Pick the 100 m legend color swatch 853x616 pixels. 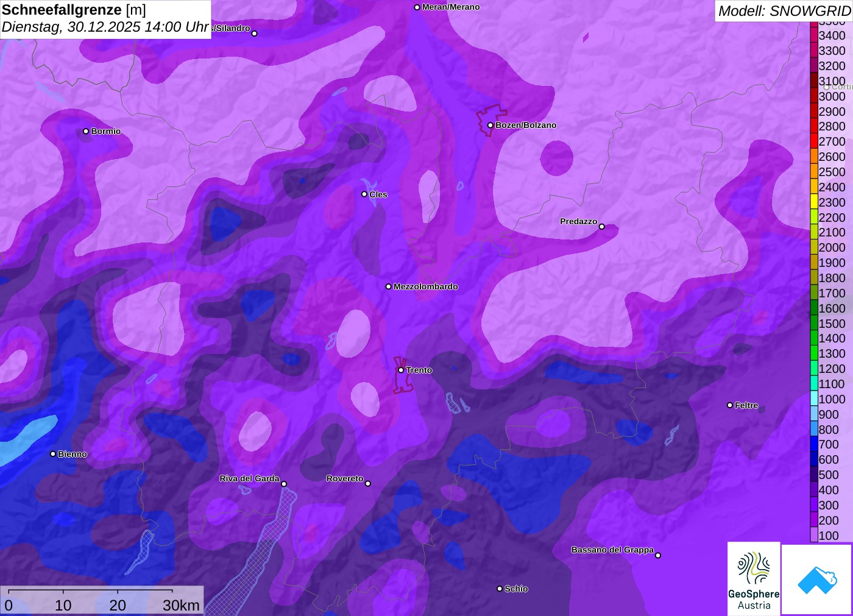coord(814,536)
